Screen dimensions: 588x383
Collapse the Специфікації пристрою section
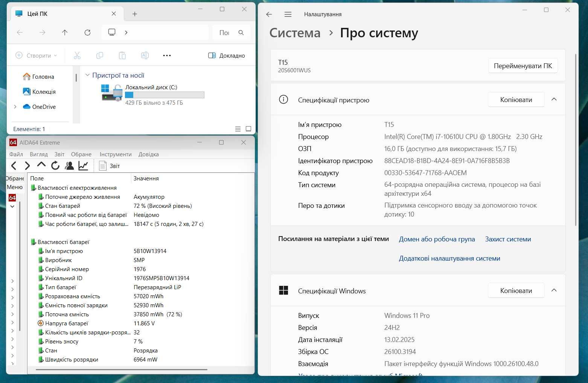coord(554,99)
